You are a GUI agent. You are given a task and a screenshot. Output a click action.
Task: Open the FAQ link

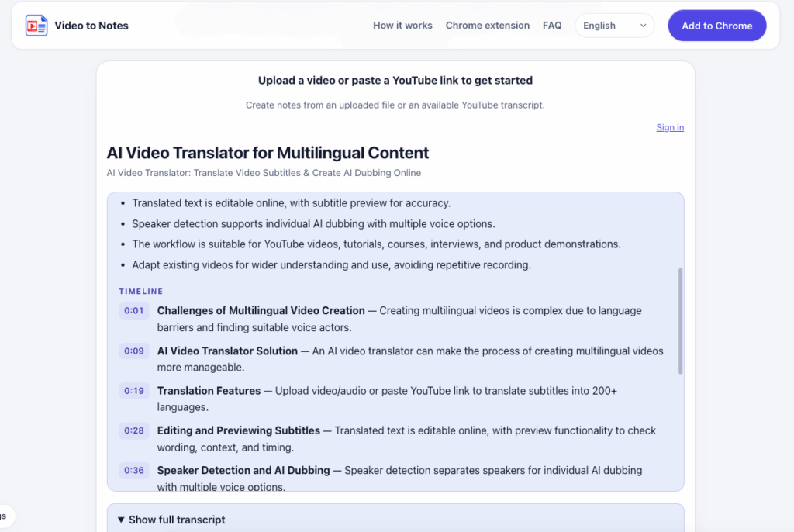[x=552, y=26]
